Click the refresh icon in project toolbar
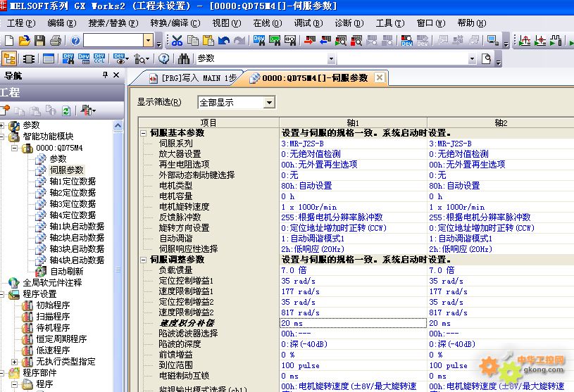The image size is (574, 392). (x=66, y=110)
